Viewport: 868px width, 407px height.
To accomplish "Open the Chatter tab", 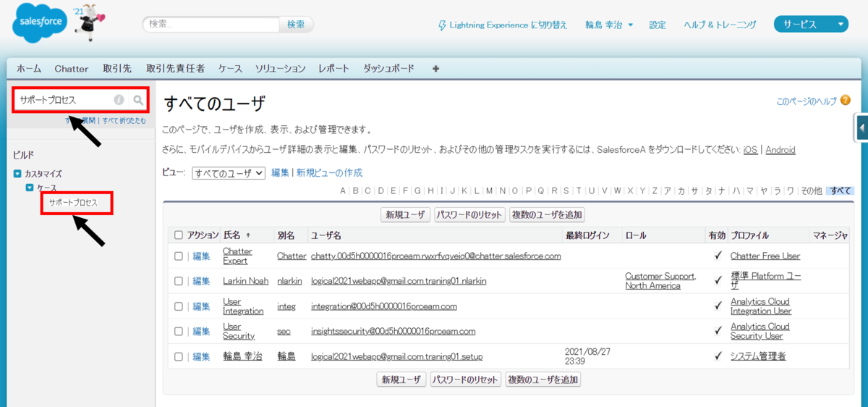I will point(72,69).
